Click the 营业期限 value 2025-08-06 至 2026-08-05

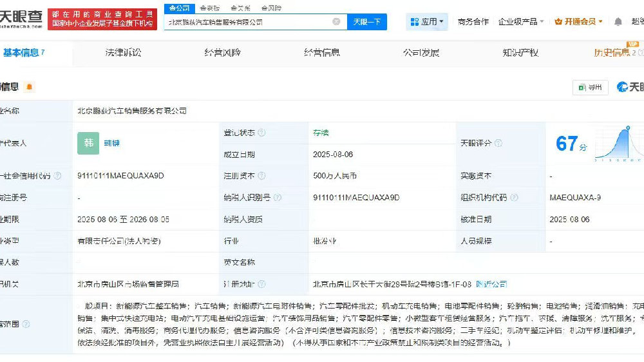click(123, 220)
